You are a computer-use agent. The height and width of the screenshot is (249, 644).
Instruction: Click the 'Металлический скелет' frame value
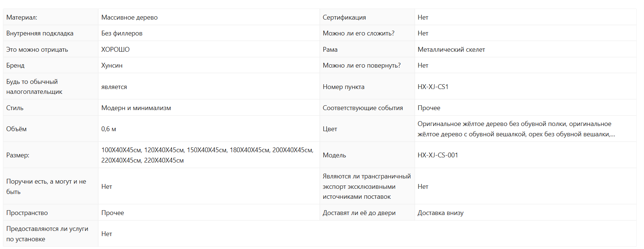[451, 50]
